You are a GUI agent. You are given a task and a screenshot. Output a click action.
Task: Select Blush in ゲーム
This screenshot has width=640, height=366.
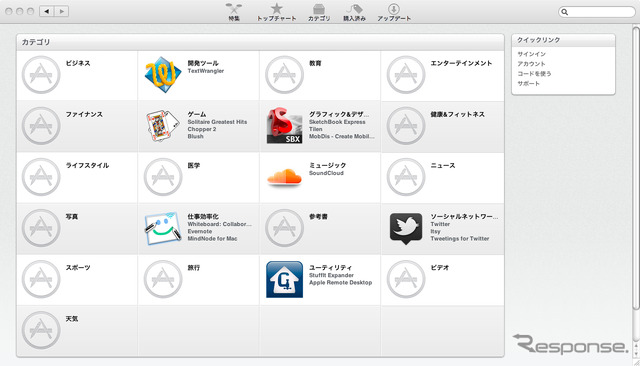coord(195,137)
